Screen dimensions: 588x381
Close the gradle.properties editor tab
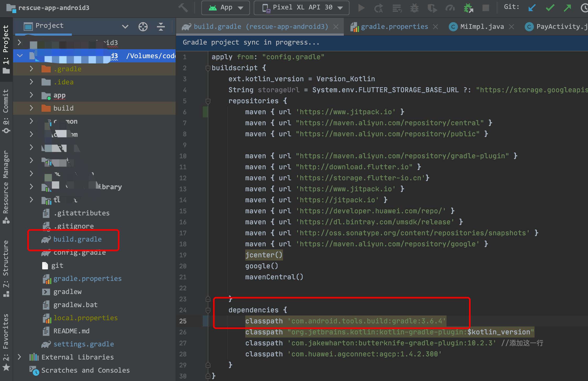pyautogui.click(x=435, y=27)
